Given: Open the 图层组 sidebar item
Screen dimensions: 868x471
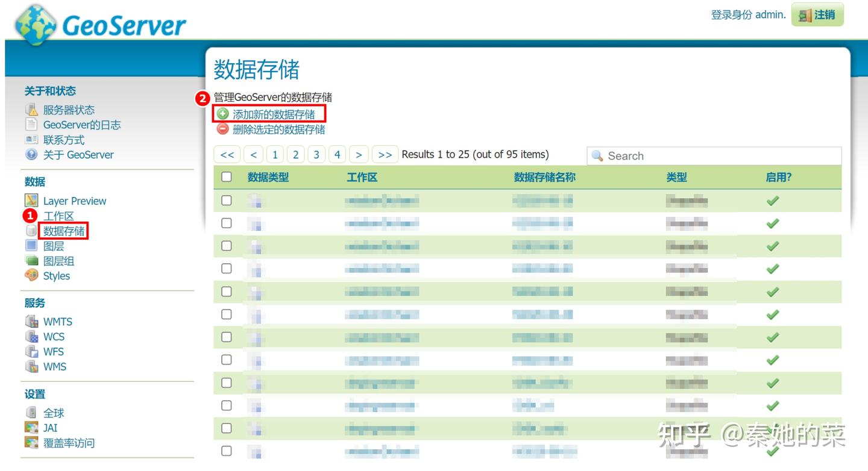Looking at the screenshot, I should (60, 261).
